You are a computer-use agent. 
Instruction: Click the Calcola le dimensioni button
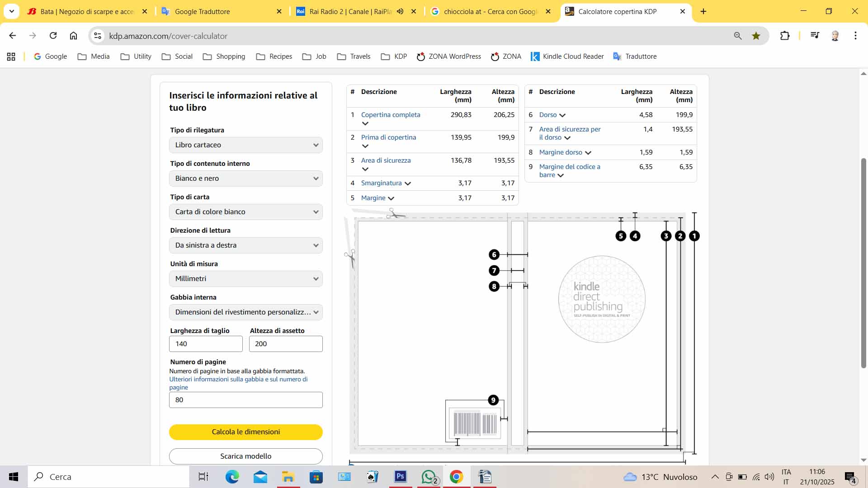[246, 432]
